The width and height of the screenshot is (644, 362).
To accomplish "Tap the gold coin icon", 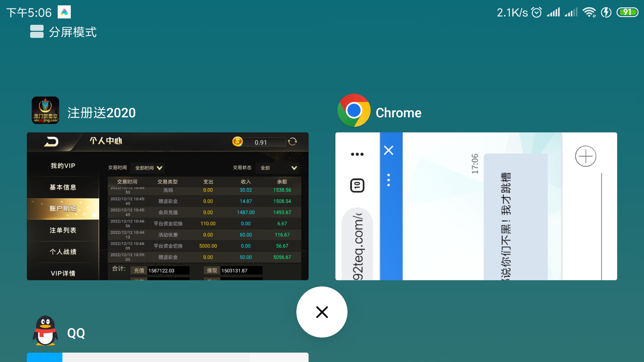I will point(237,141).
